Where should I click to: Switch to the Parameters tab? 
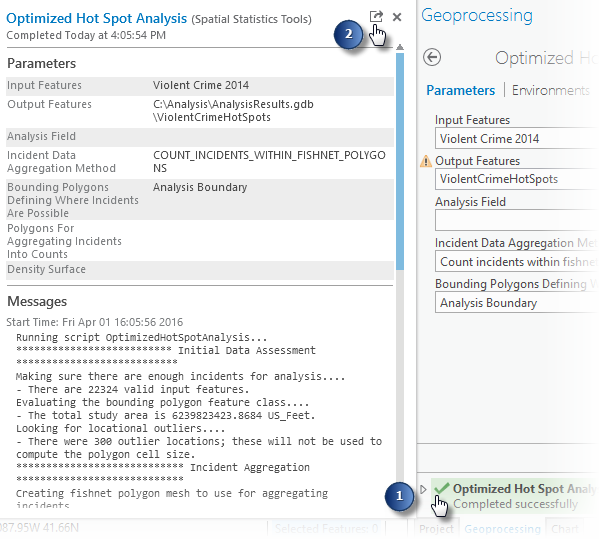point(460,90)
